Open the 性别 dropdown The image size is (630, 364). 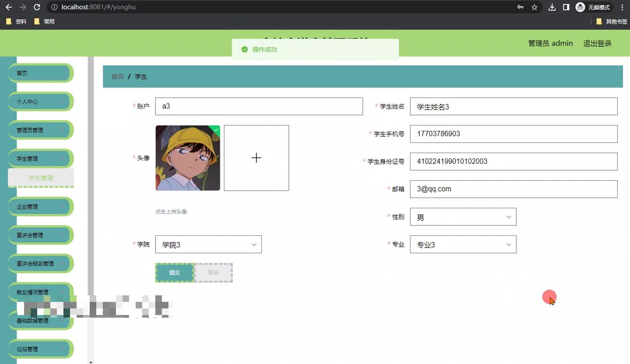[x=463, y=217]
